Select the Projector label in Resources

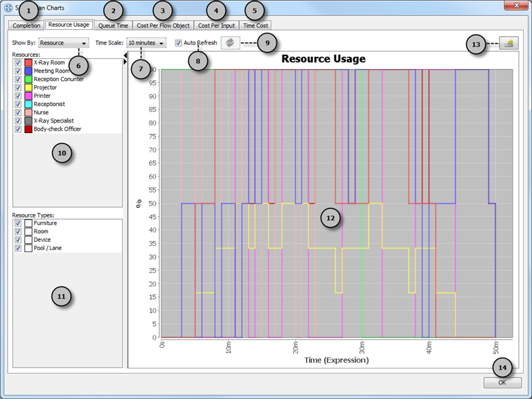click(45, 87)
